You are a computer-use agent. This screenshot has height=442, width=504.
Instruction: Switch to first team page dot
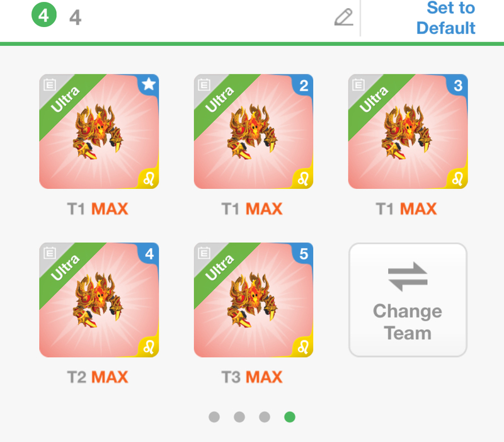[x=214, y=417]
